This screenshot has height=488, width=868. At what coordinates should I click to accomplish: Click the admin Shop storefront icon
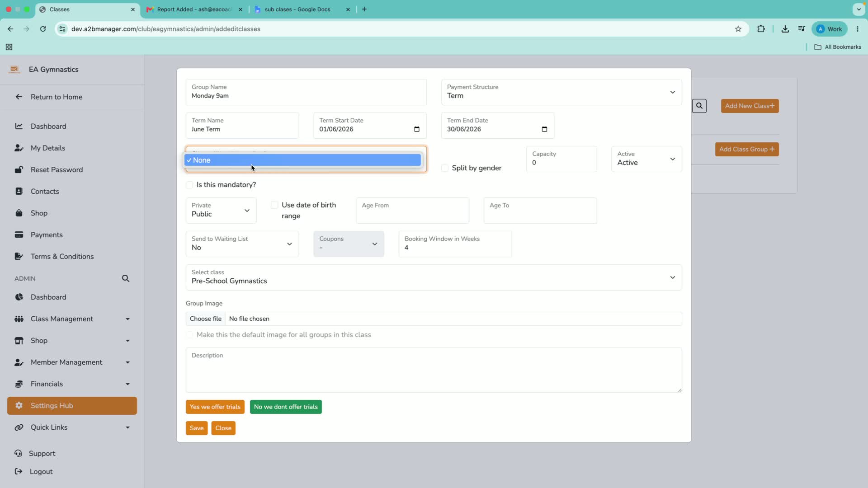point(19,340)
